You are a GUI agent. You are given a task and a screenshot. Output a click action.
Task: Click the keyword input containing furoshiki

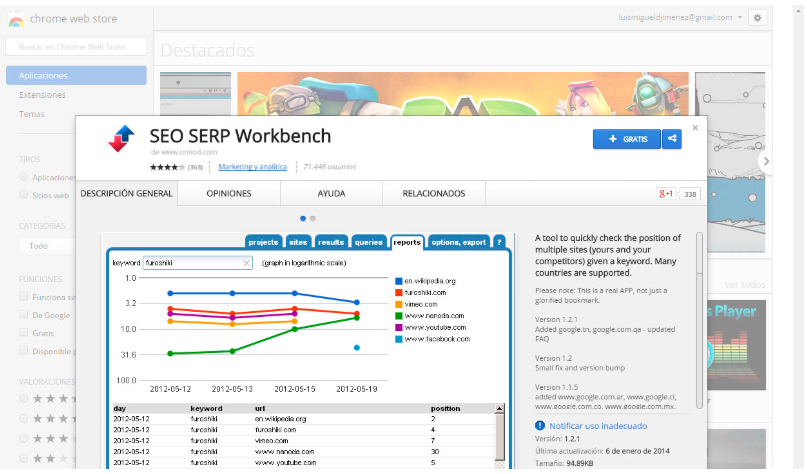(x=198, y=263)
